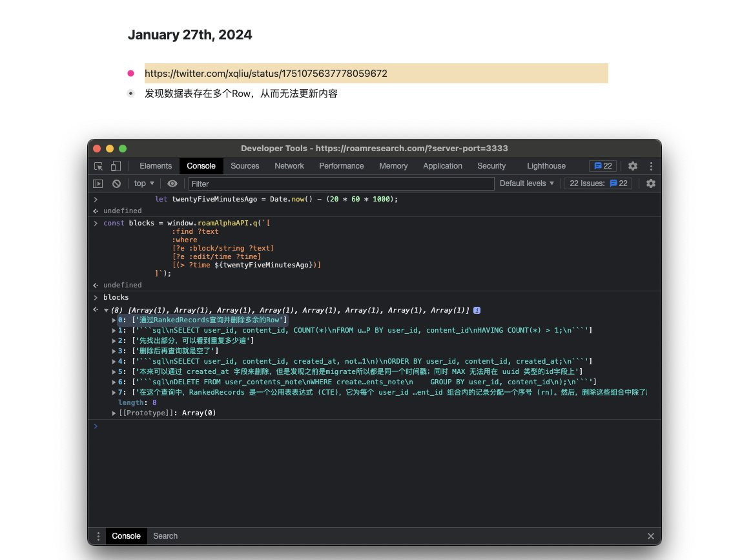The width and height of the screenshot is (742, 560).
Task: Focus the console Filter input field
Action: (x=341, y=183)
